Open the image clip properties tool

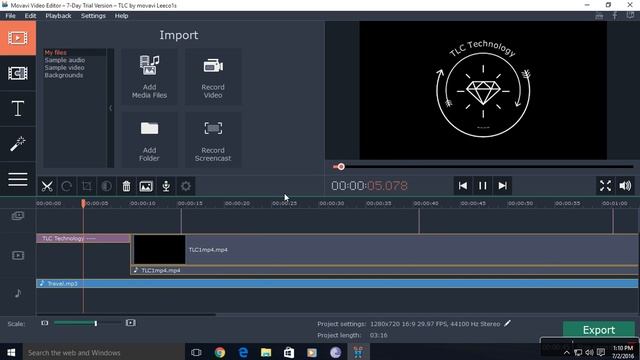point(146,187)
